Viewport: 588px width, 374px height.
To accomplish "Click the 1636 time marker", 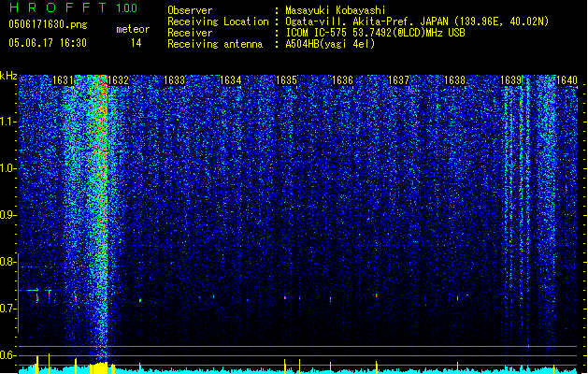I will [342, 80].
